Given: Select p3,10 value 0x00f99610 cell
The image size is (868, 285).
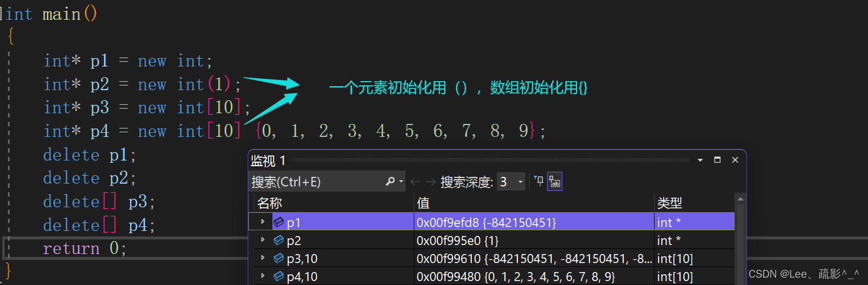Looking at the screenshot, I should point(534,259).
